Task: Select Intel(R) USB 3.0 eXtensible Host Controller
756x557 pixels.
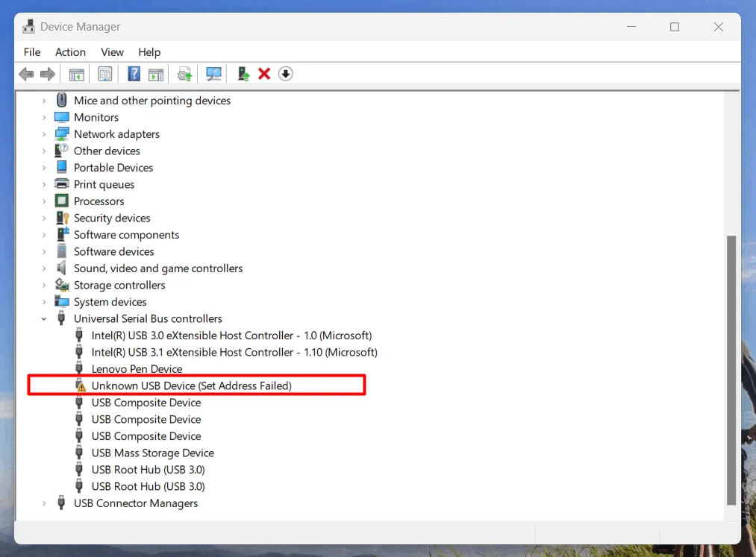Action: pos(231,336)
